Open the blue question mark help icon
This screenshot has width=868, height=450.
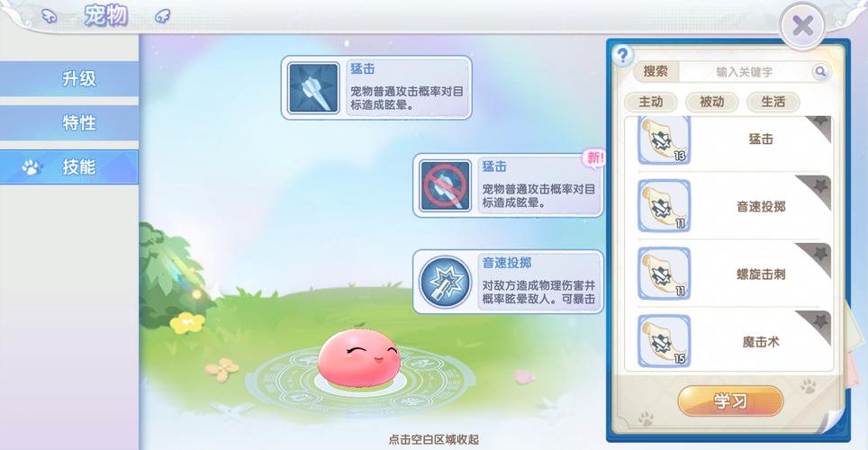tap(623, 56)
